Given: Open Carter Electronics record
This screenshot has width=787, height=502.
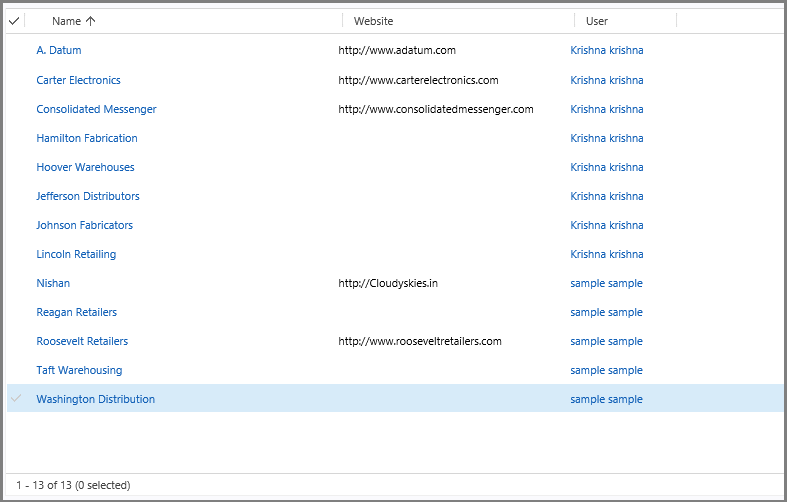Looking at the screenshot, I should (78, 80).
